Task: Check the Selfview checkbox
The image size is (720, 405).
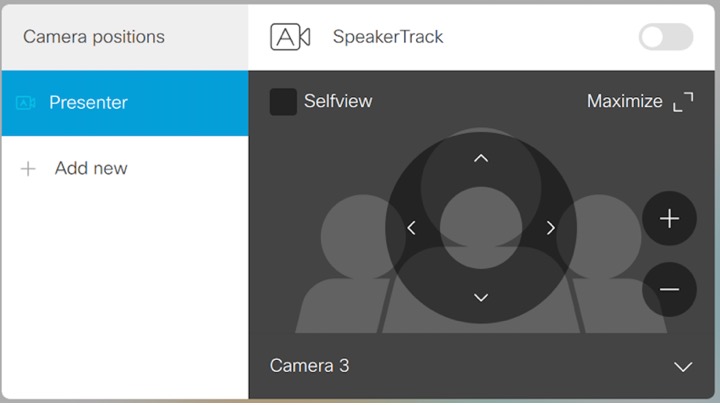Action: (283, 101)
